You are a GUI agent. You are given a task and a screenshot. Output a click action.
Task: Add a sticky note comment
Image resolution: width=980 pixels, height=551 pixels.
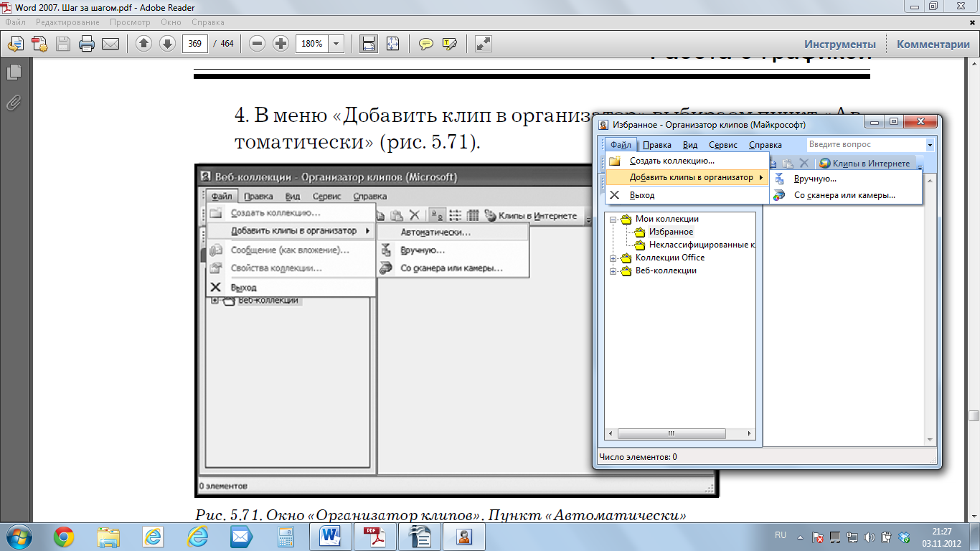tap(426, 44)
